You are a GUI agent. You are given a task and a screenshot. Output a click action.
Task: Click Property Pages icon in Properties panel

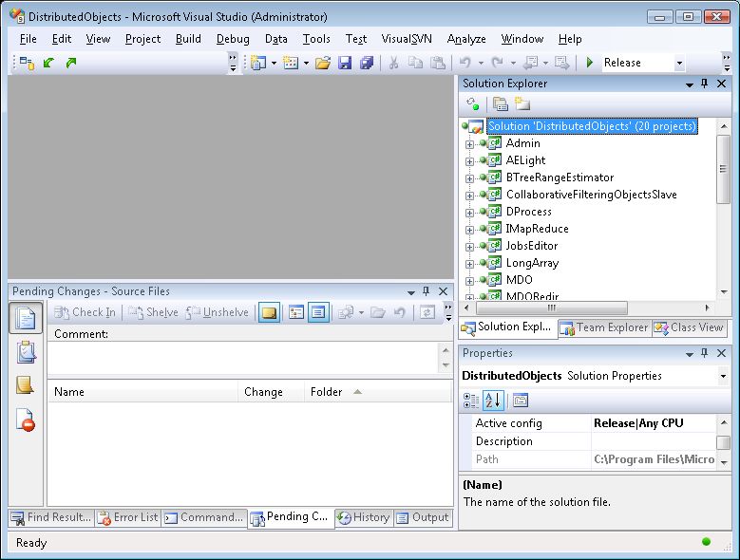point(520,401)
